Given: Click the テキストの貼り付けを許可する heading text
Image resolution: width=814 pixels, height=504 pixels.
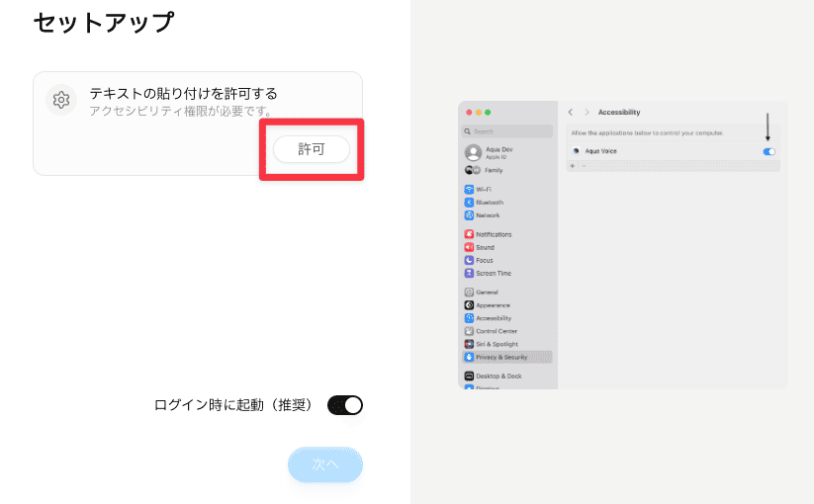Looking at the screenshot, I should (183, 93).
